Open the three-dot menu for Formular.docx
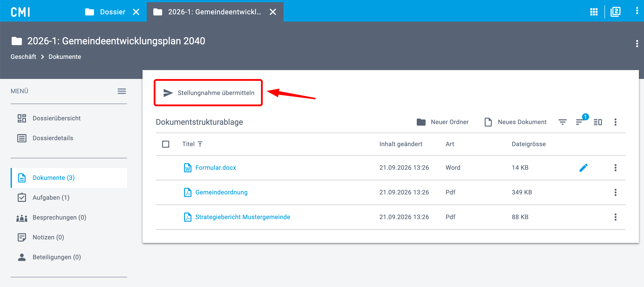 pos(615,168)
